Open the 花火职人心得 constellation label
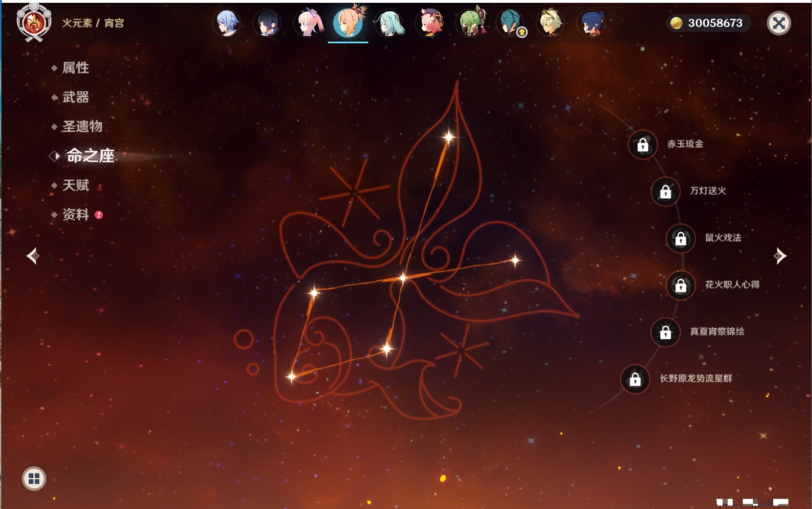Image resolution: width=812 pixels, height=509 pixels. coord(732,285)
